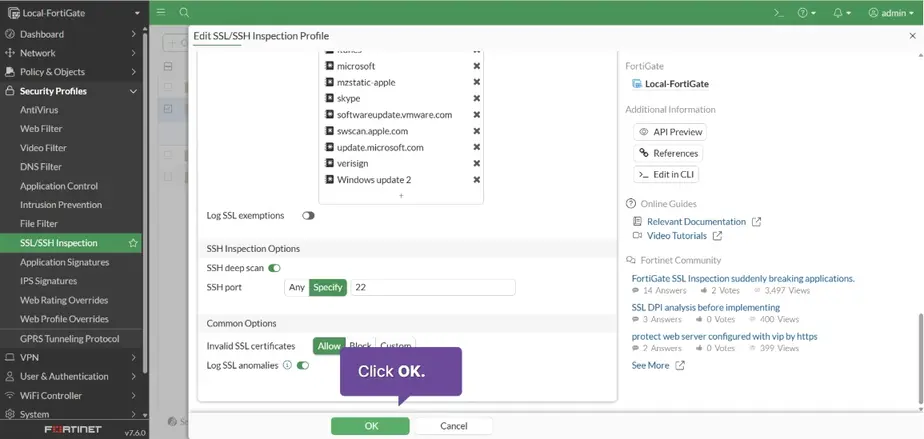924x439 pixels.
Task: Open Video Tutorials external link icon
Action: point(717,236)
